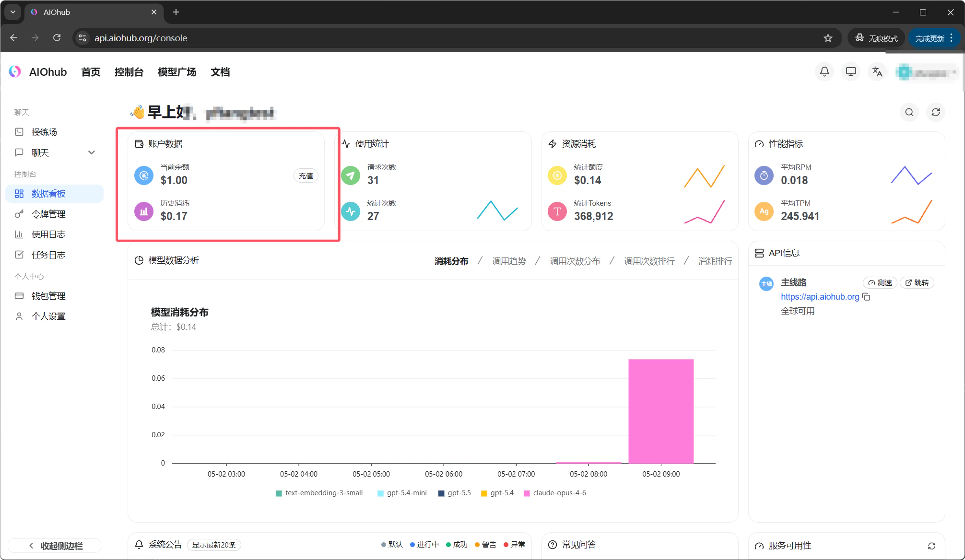Click the pink claude-opus-4-6 bar
The image size is (965, 560).
click(x=661, y=411)
